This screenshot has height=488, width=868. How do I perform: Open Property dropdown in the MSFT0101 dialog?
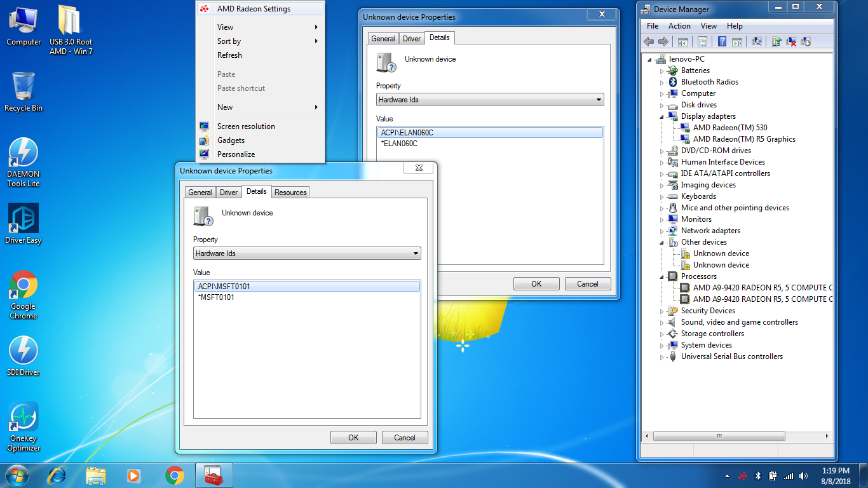[307, 254]
